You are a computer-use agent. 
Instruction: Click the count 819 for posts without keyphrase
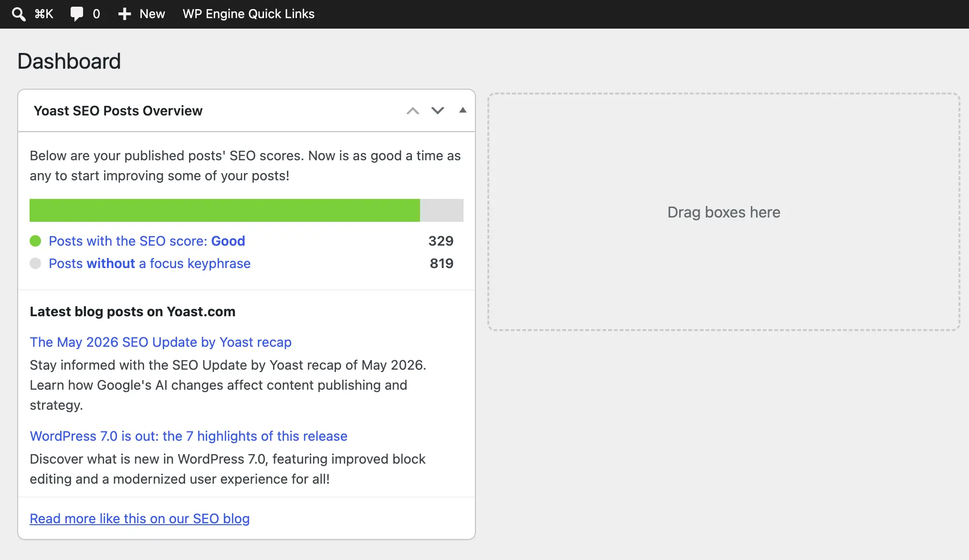[x=442, y=263]
